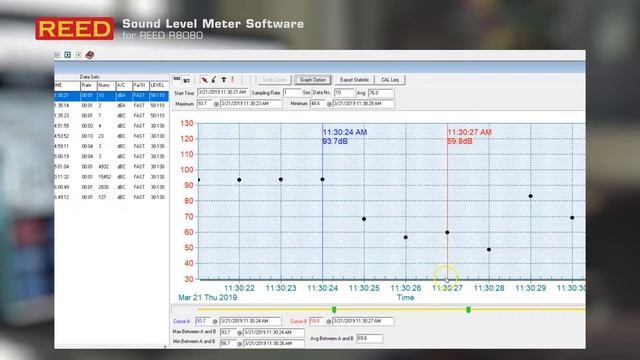Click the CAL Leq button
The height and width of the screenshot is (360, 640).
[390, 80]
